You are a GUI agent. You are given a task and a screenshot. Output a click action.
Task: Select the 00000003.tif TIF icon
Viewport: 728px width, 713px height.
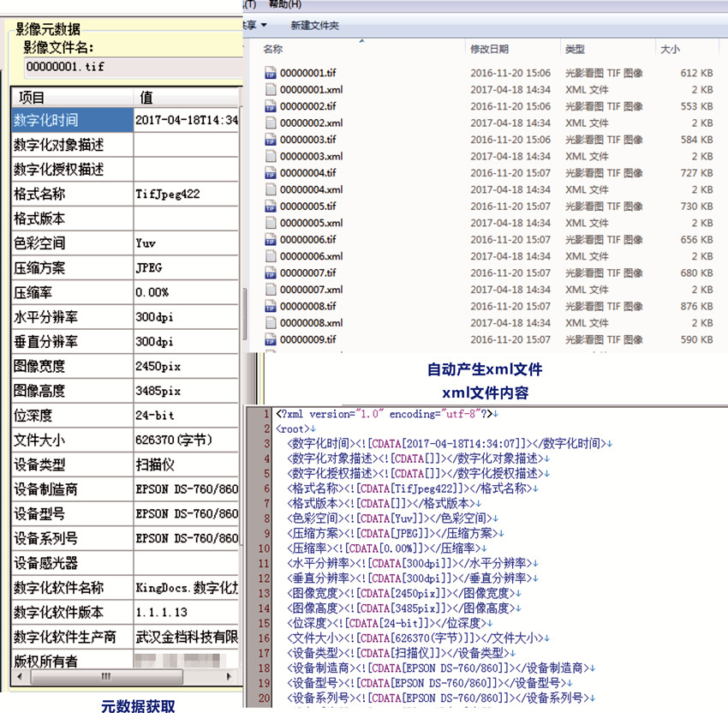pyautogui.click(x=271, y=140)
